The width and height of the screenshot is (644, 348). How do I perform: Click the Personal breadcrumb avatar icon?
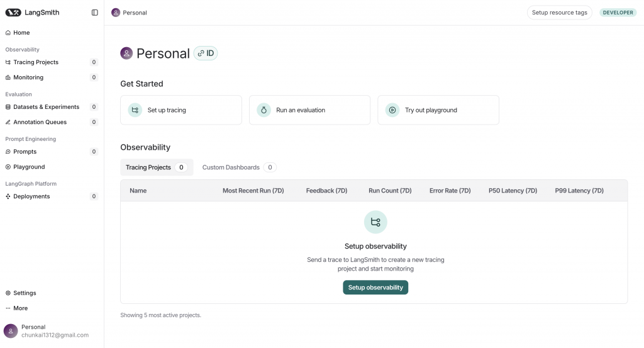click(116, 13)
